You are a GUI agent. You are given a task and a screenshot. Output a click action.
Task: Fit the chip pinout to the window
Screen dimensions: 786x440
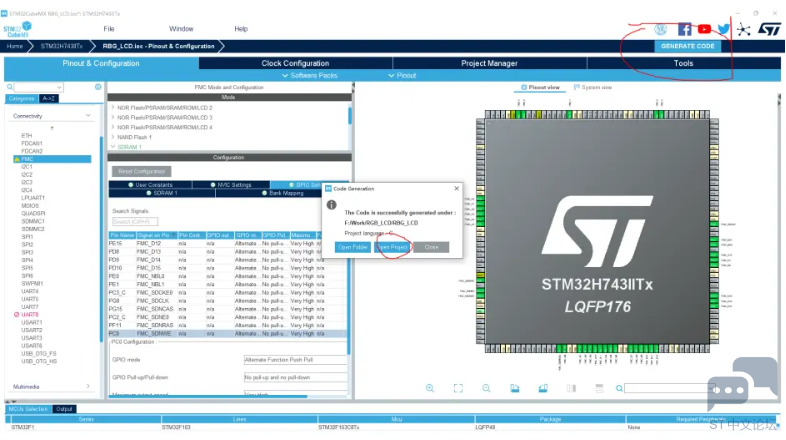tap(458, 388)
